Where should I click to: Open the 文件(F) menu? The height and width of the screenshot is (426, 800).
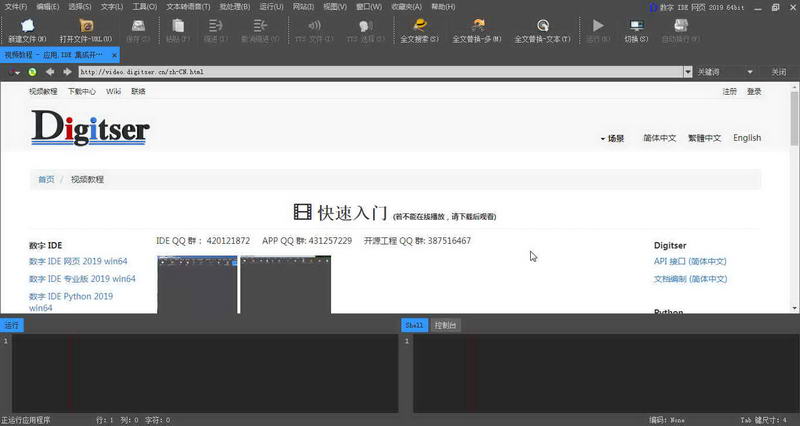(x=16, y=7)
